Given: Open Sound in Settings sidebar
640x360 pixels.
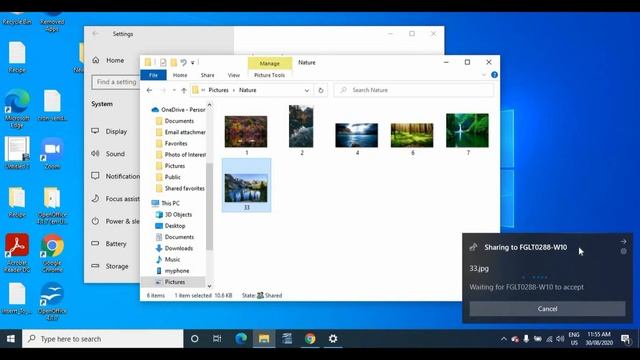Looking at the screenshot, I should [109, 154].
